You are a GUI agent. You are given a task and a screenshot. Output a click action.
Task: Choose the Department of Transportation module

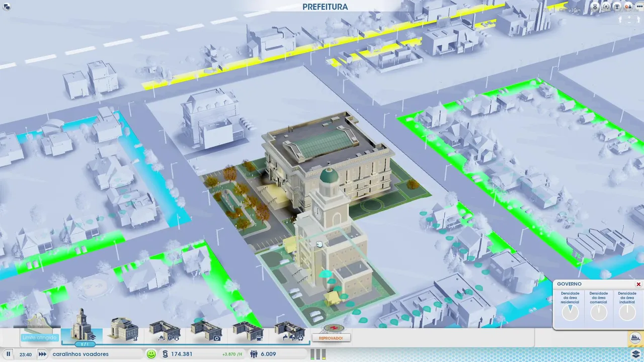point(248,330)
